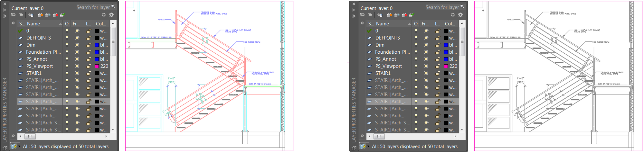Viewport: 644px width, 152px height.
Task: Click New Group Filter icon in right panel
Action: point(370,15)
